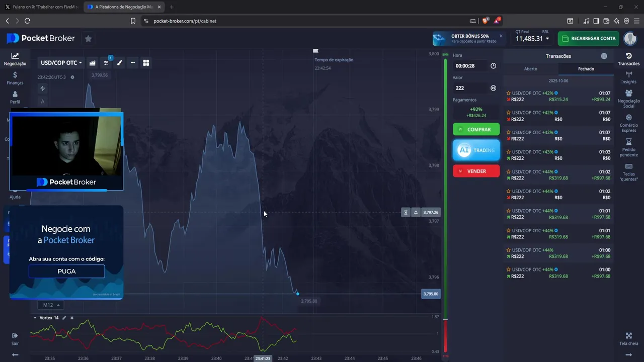Click the clock icon next to Hora
This screenshot has width=644, height=362.
[493, 66]
